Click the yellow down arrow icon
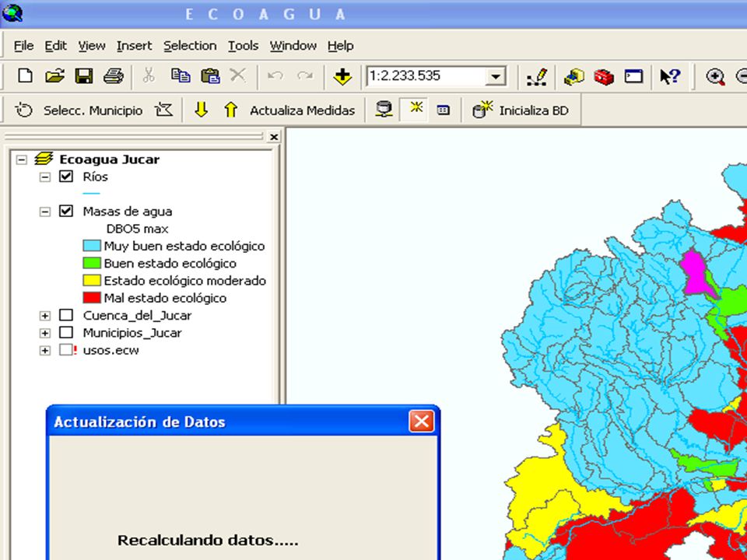Viewport: 747px width, 560px height. pos(201,110)
